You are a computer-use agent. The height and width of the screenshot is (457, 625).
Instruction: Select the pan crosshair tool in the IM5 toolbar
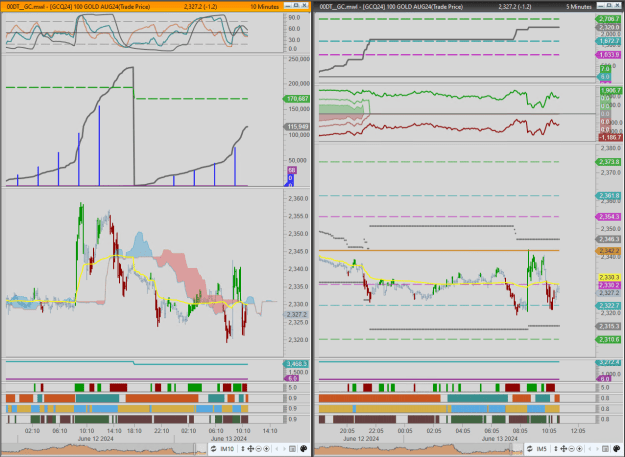pyautogui.click(x=564, y=449)
